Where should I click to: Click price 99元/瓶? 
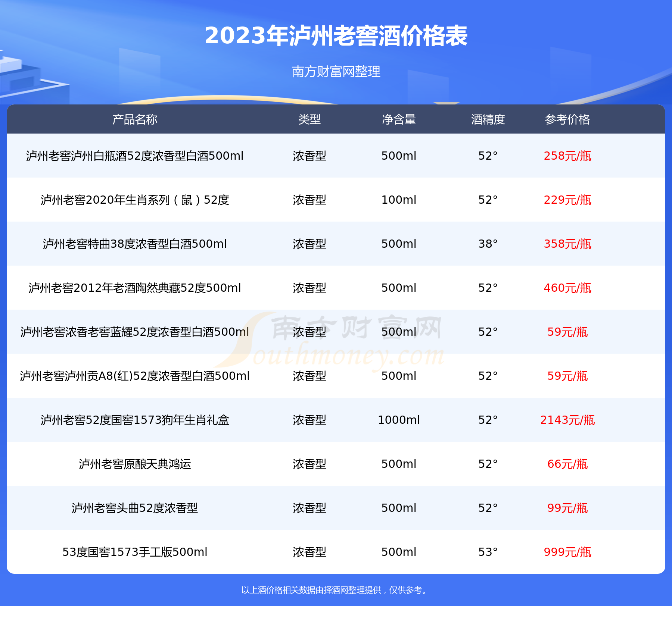(567, 508)
